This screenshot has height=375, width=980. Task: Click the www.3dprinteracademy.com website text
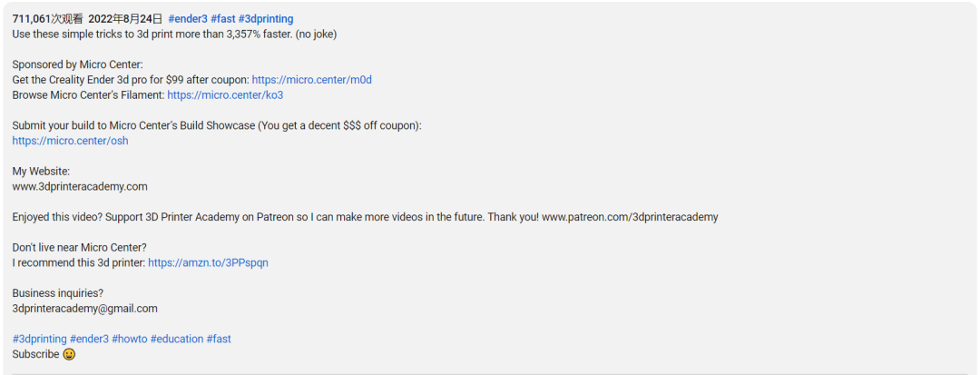[80, 186]
